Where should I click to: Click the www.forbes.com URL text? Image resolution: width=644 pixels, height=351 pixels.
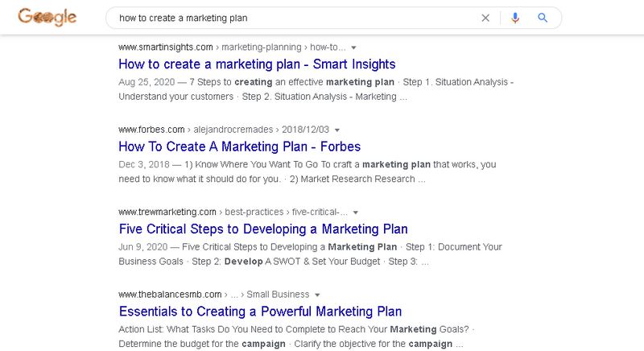pyautogui.click(x=151, y=130)
